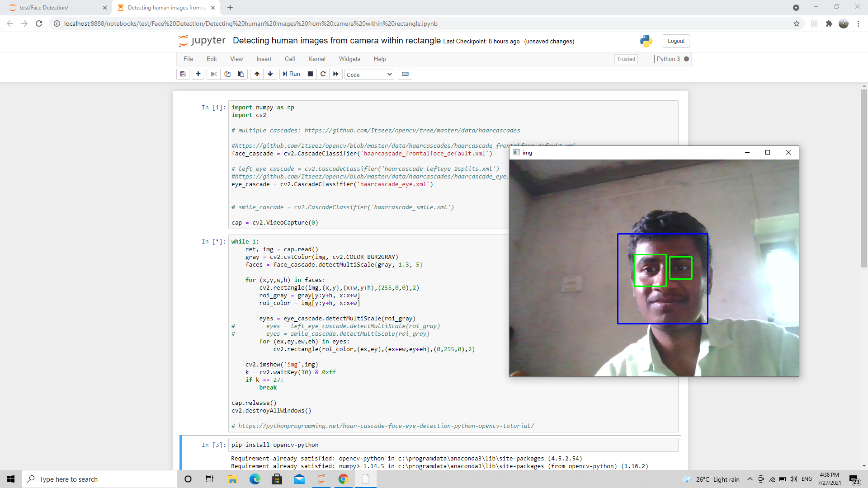Restart the kernel using the refresh icon
This screenshot has height=488, width=868.
point(323,74)
